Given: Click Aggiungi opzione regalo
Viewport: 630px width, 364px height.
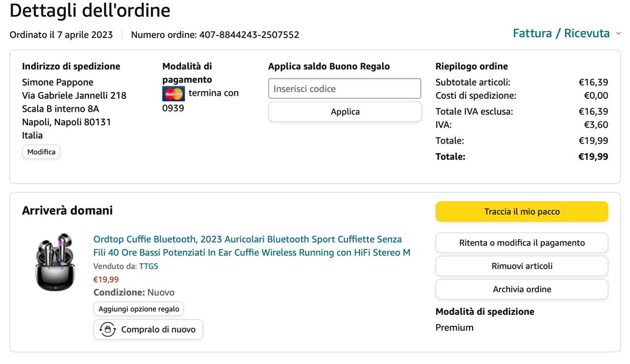Looking at the screenshot, I should (x=139, y=309).
